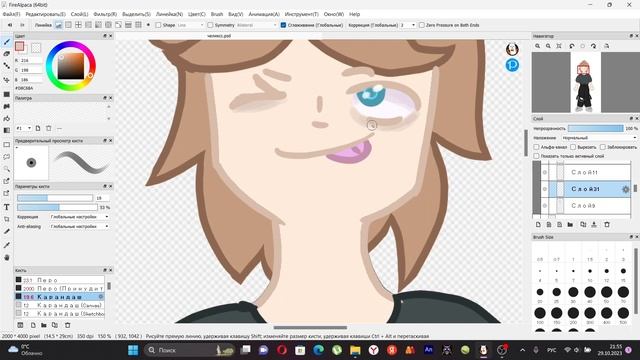Rotate view right in Navigator
640x360 pixels.
tap(593, 46)
